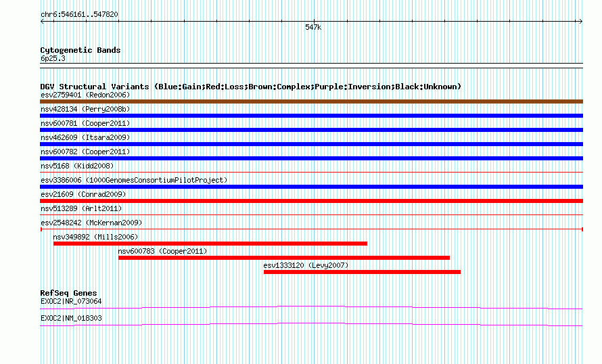Click the nsv5168 (Kidd2008) label

[x=77, y=166]
